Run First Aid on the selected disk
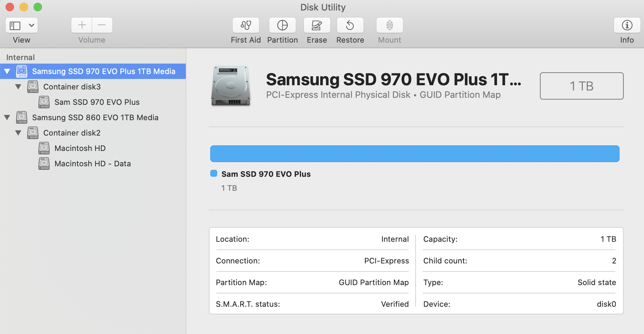 (246, 25)
